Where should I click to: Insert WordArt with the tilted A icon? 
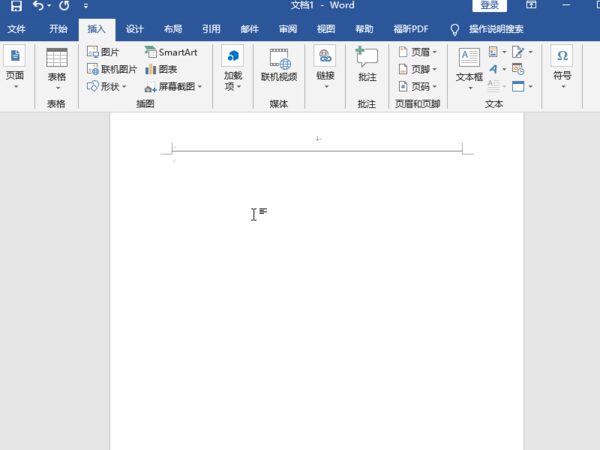pos(493,69)
